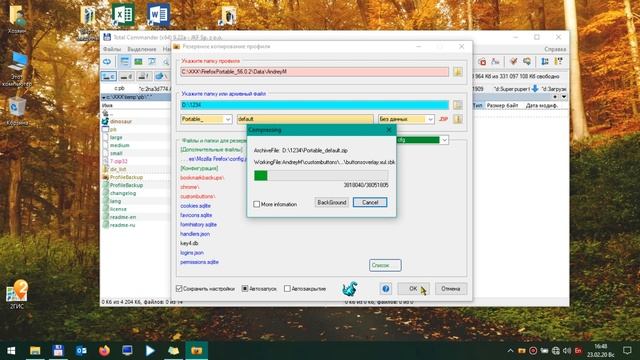Click the BackGround button in Compressing dialog
The image size is (640, 360).
click(331, 202)
